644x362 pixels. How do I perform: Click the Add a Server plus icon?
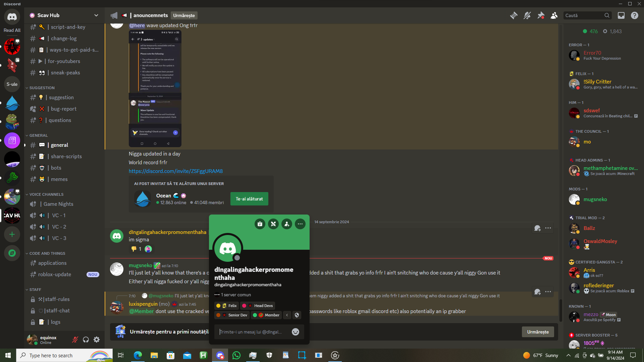(x=12, y=234)
